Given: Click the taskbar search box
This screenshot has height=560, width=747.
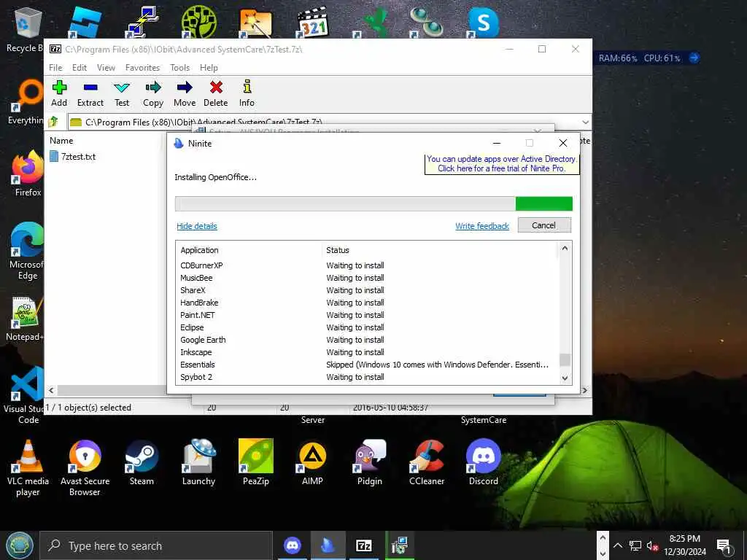Looking at the screenshot, I should coord(156,545).
